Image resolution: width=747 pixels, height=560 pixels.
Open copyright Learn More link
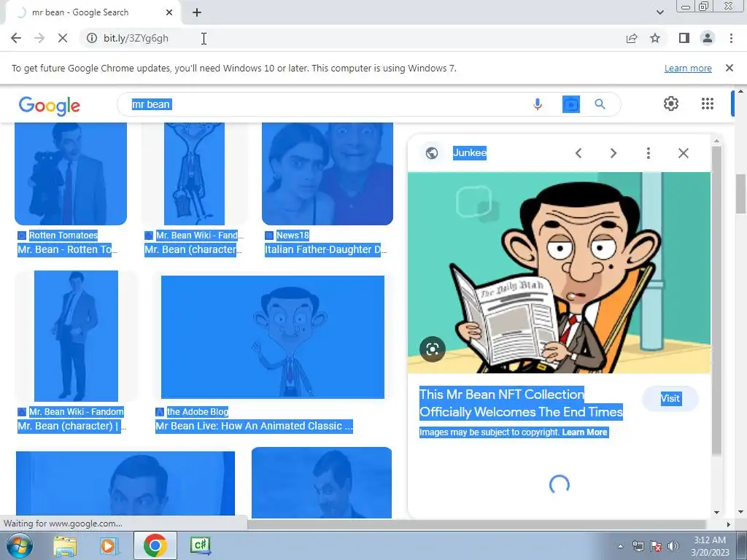tap(584, 432)
